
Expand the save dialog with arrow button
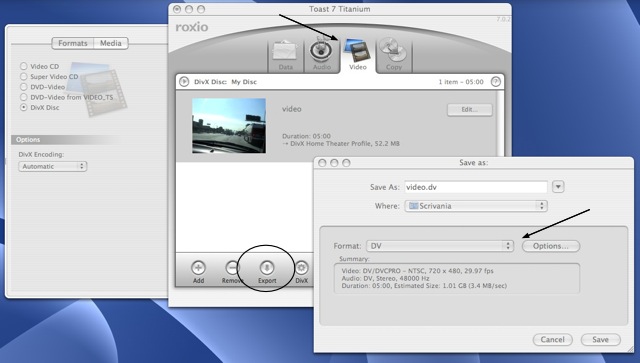tap(558, 187)
